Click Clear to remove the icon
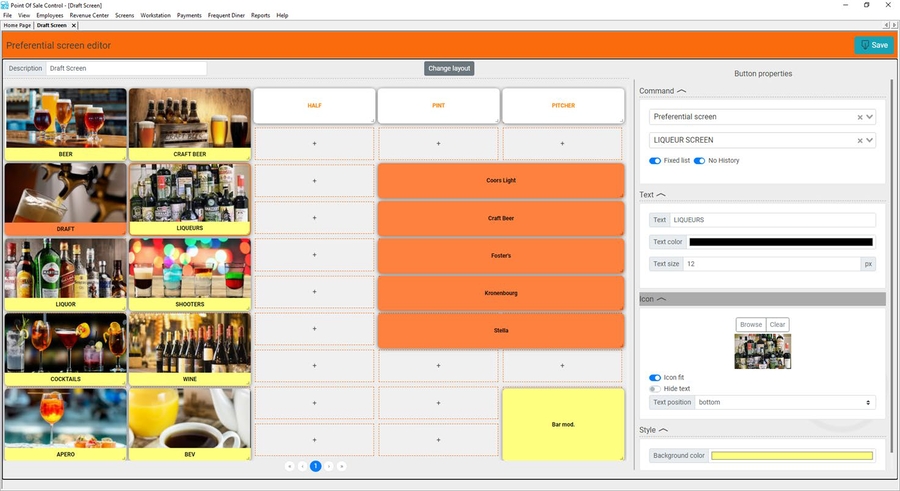 (x=777, y=324)
